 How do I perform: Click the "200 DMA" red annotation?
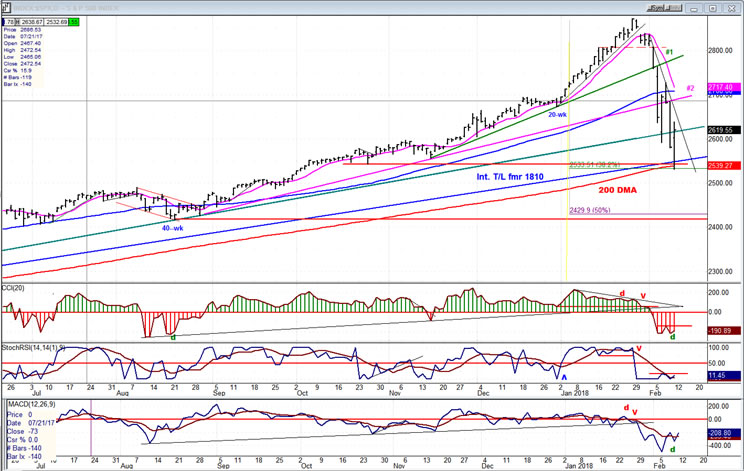(620, 189)
